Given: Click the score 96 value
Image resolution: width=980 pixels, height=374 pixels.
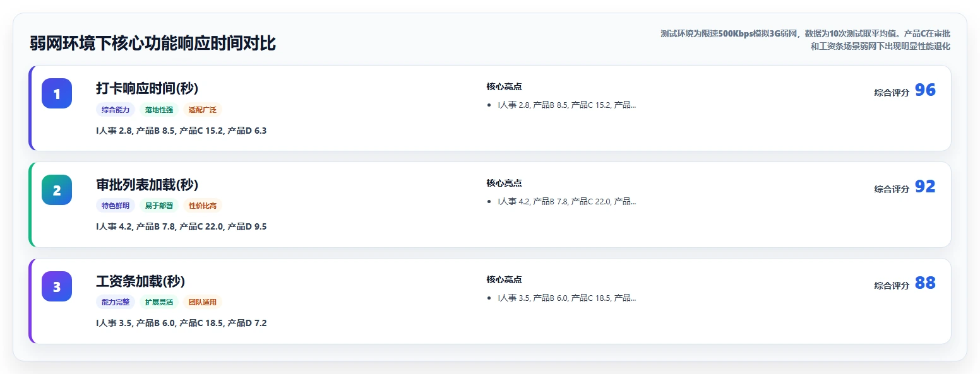Looking at the screenshot, I should [925, 90].
